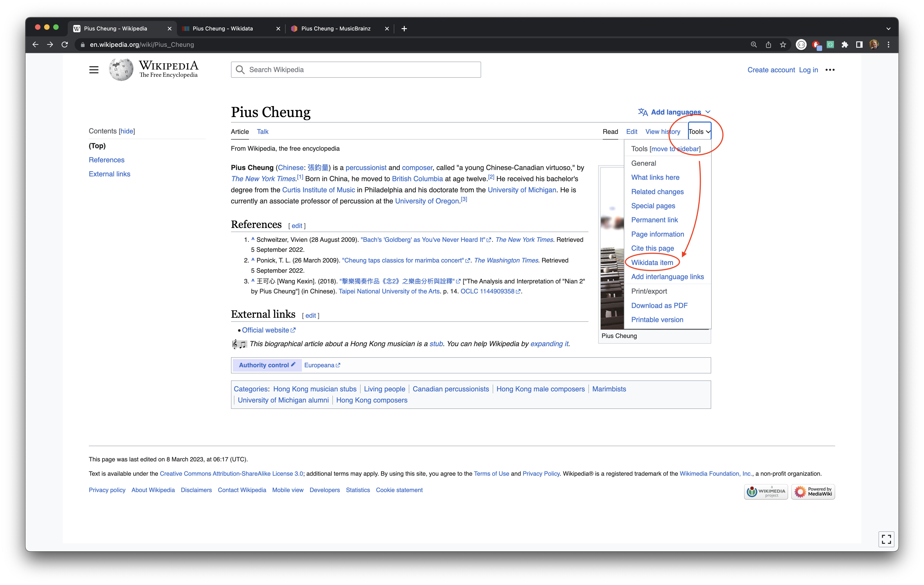924x585 pixels.
Task: Open browser side panel icon
Action: (859, 45)
